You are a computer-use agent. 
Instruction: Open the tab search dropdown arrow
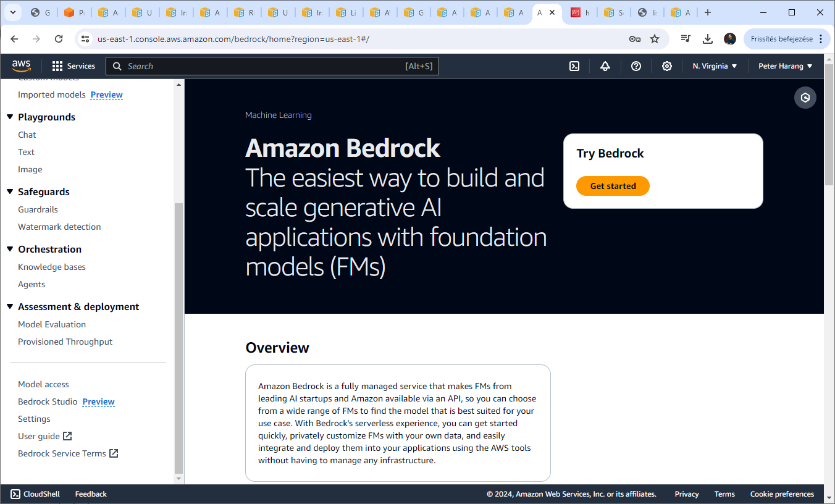[x=12, y=12]
